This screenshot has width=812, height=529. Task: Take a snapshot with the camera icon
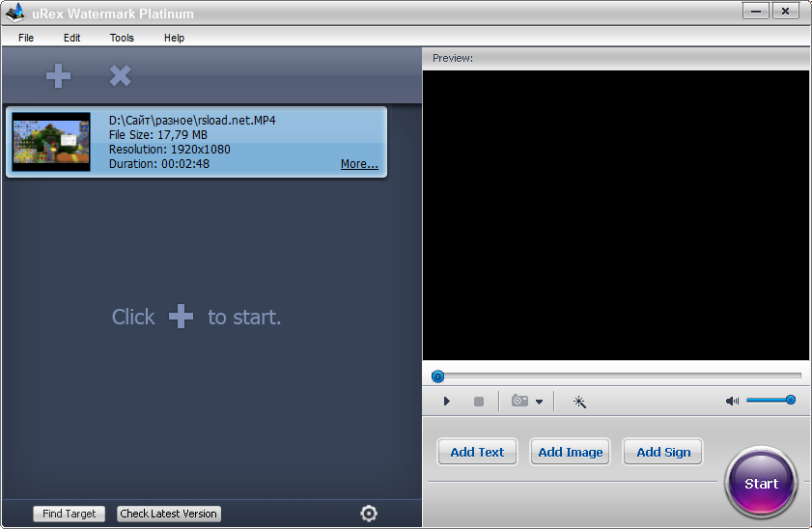(x=519, y=401)
